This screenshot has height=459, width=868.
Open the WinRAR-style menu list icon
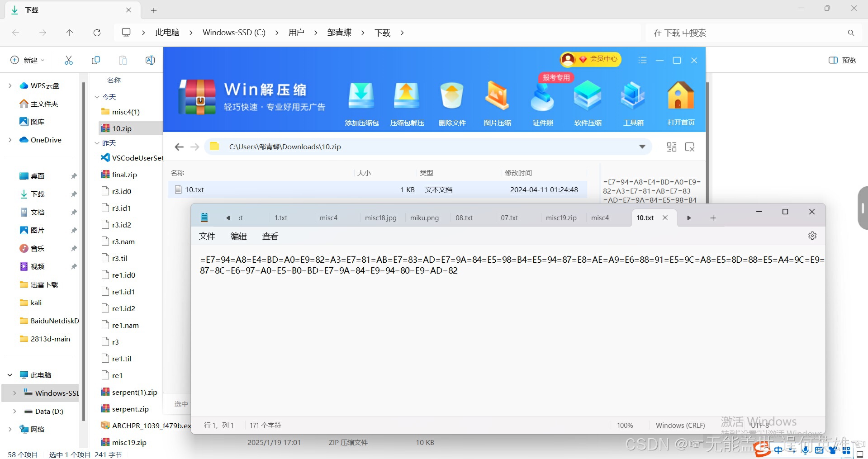(642, 60)
